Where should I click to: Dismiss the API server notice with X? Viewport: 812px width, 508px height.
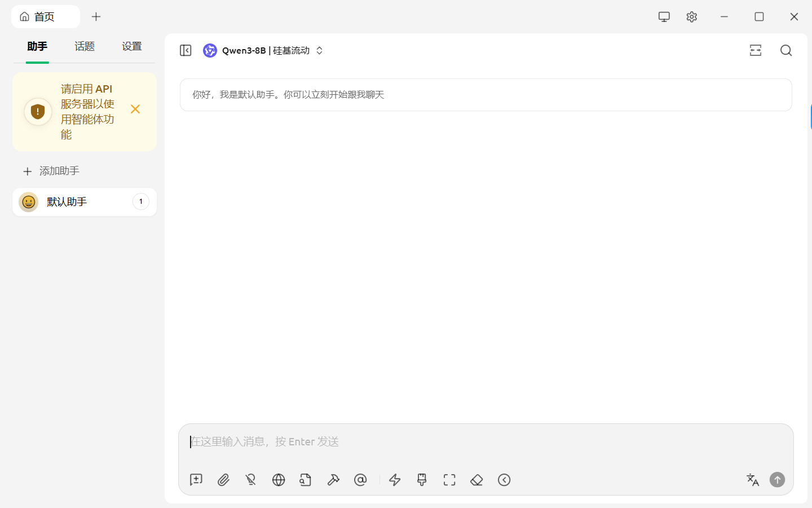point(135,109)
